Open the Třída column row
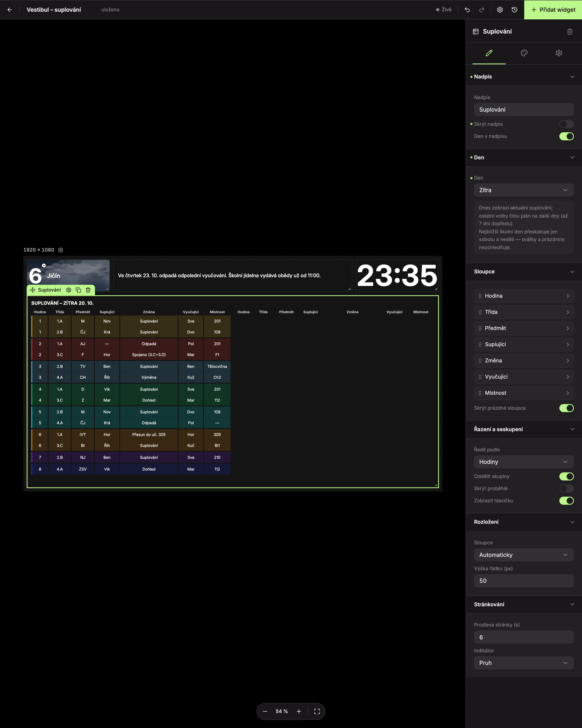 click(524, 312)
